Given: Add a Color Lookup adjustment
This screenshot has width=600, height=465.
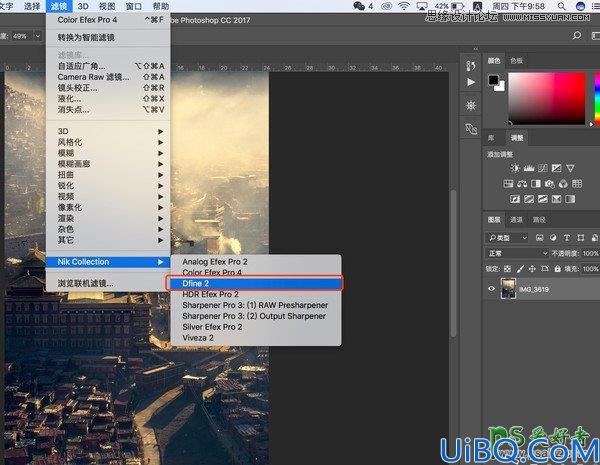Looking at the screenshot, I should 577,184.
